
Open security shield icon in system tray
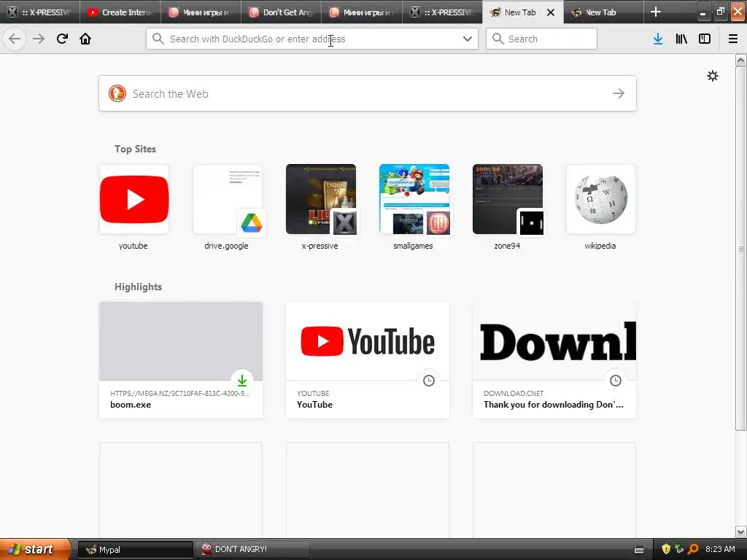pyautogui.click(x=666, y=549)
